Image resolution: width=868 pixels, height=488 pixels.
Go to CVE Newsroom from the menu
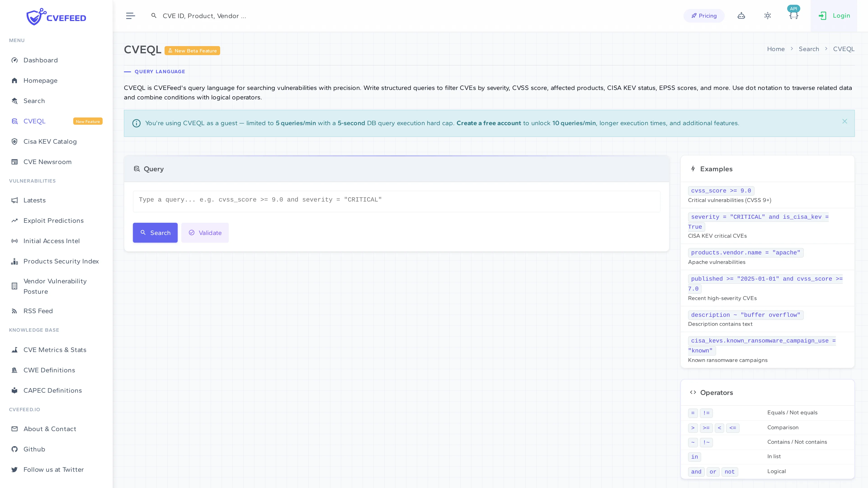[47, 162]
